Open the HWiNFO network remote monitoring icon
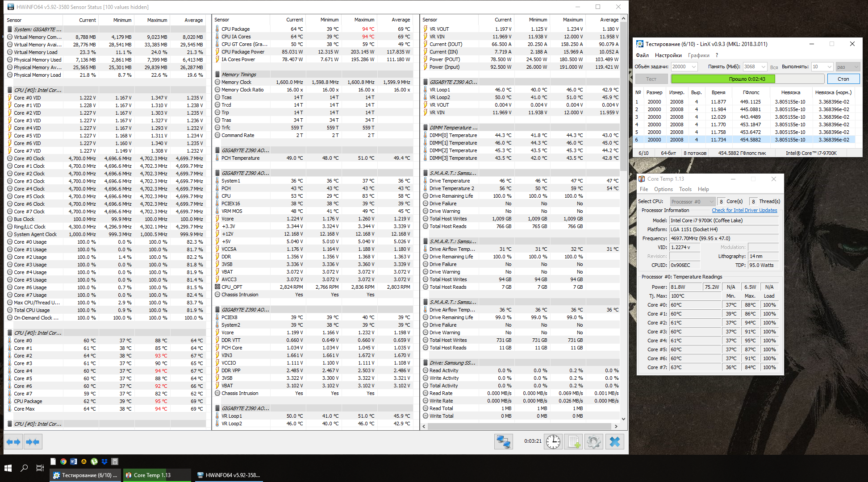Image resolution: width=868 pixels, height=482 pixels. [x=503, y=442]
